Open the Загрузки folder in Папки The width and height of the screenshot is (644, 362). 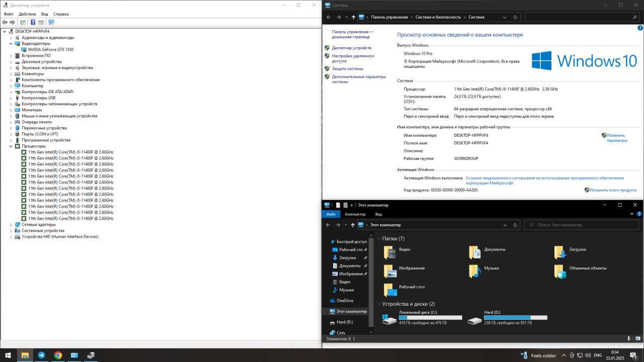click(x=570, y=252)
